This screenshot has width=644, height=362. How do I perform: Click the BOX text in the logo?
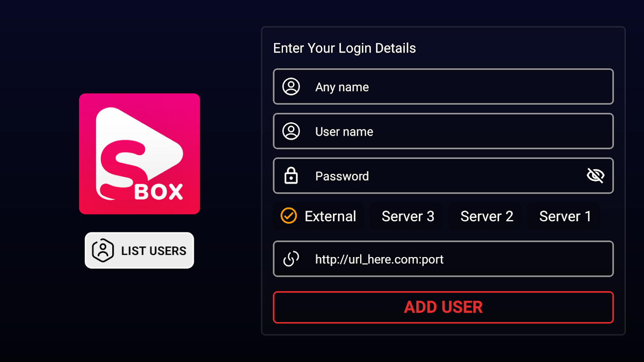[x=159, y=192]
